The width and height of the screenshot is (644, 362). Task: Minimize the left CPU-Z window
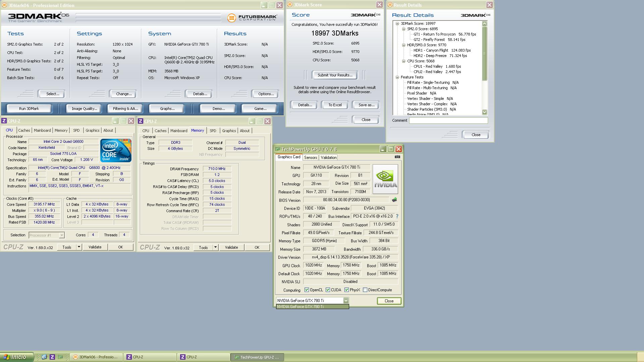click(115, 121)
